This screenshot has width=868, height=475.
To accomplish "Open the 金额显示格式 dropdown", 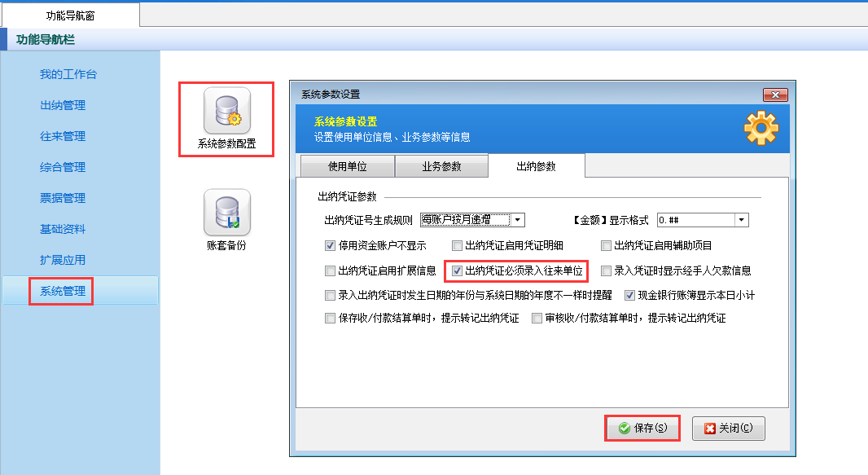I will click(x=739, y=219).
